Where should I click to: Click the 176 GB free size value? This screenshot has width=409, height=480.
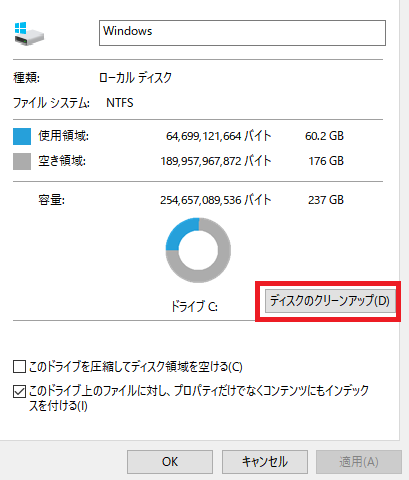326,161
